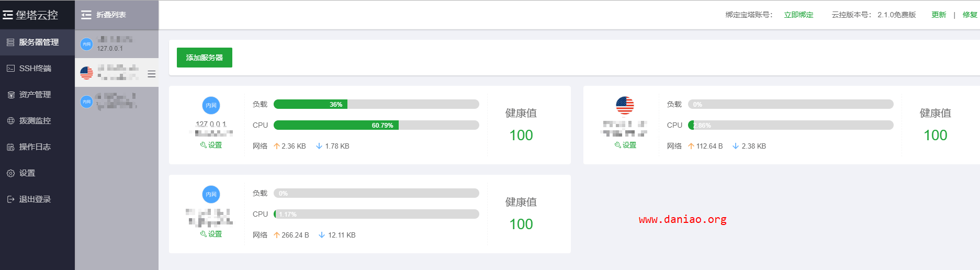Viewport: 980px width, 270px height.
Task: Open 设置 in the left sidebar
Action: click(37, 173)
